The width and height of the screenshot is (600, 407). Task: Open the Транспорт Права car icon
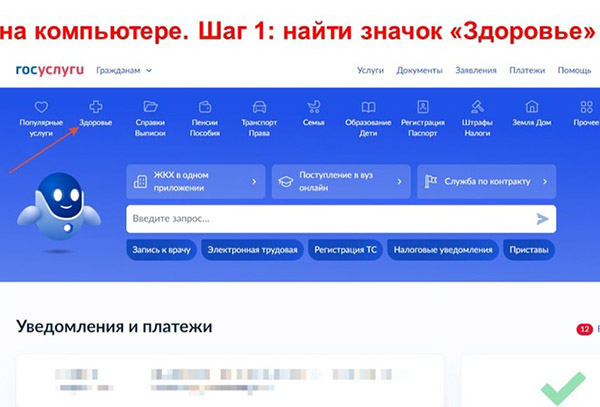tap(259, 107)
